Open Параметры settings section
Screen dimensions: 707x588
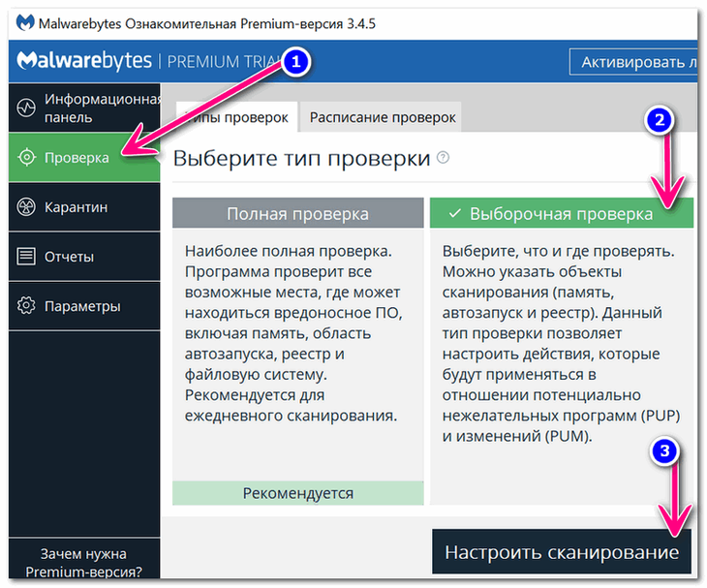pos(84,306)
